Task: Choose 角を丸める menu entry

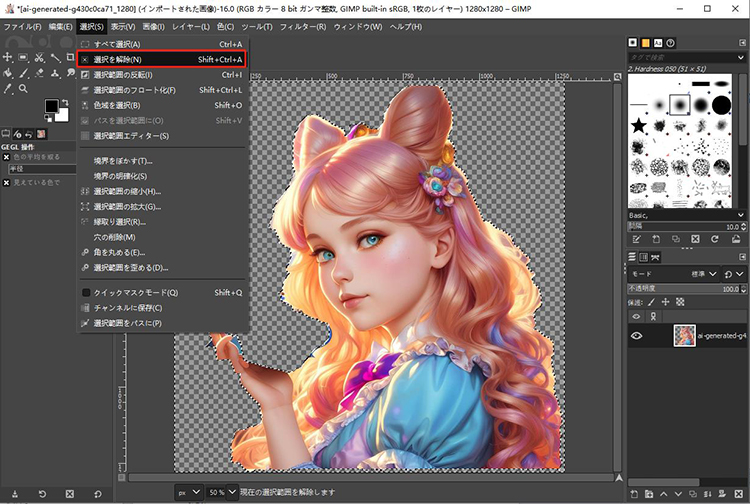Action: (x=163, y=252)
